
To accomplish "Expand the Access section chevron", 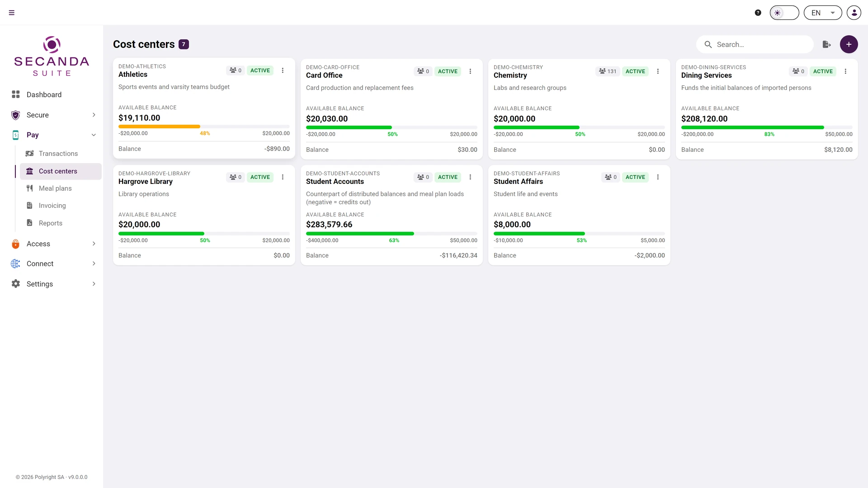I will point(94,244).
